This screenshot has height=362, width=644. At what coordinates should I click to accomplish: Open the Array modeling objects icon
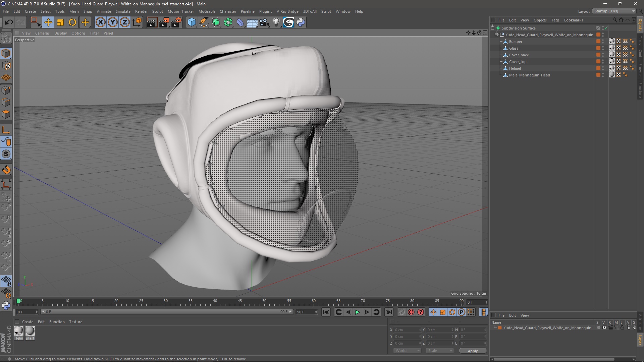pos(228,22)
